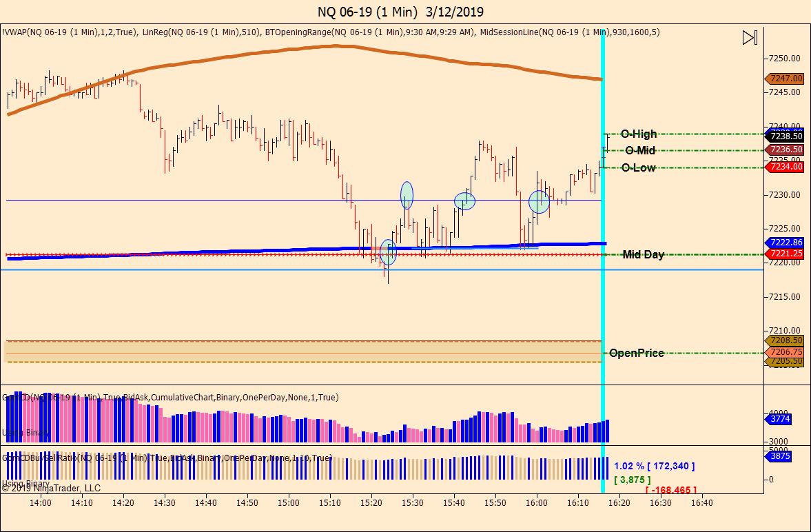
Task: Click the GomCDBuySellRatio panel label
Action: pos(167,458)
